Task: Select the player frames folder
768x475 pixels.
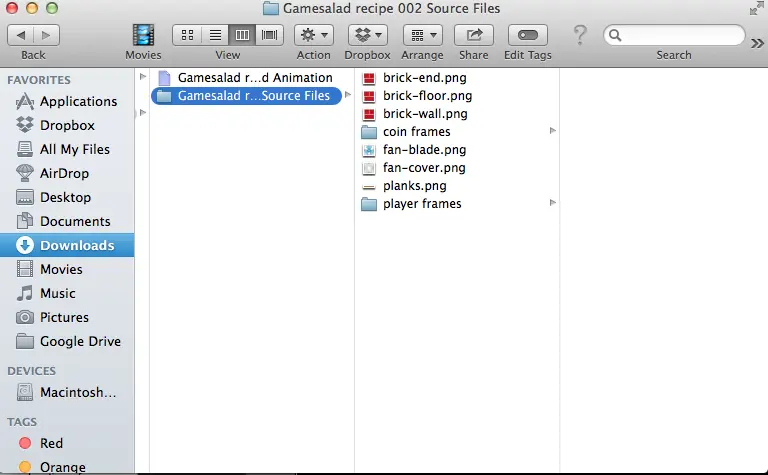Action: pyautogui.click(x=411, y=204)
